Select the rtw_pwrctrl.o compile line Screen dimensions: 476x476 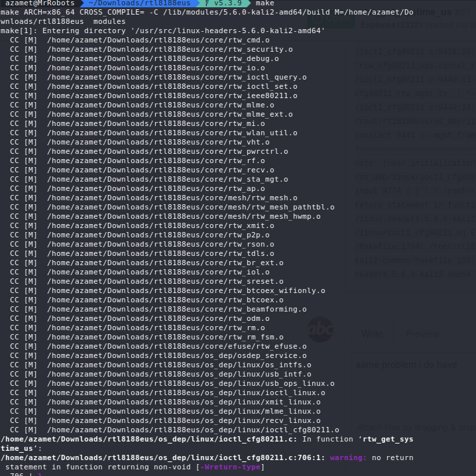click(x=149, y=151)
